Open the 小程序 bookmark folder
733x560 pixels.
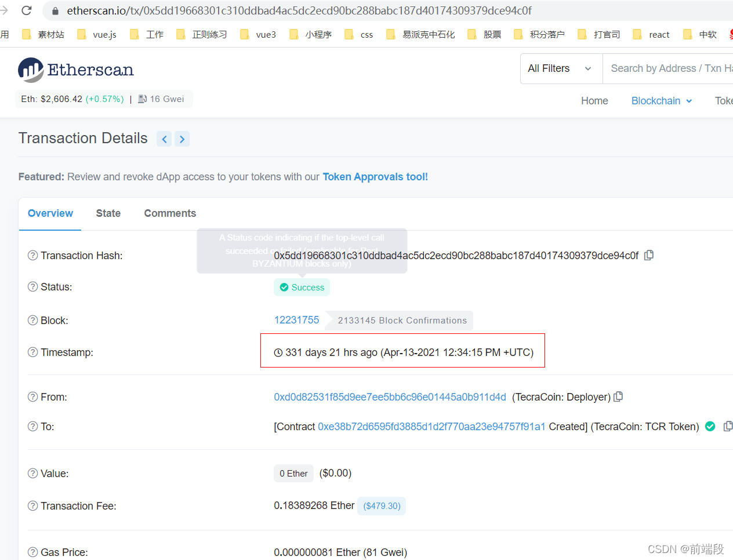click(x=310, y=34)
